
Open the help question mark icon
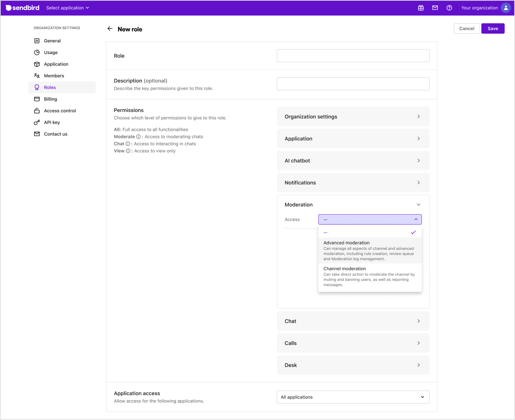pos(449,8)
